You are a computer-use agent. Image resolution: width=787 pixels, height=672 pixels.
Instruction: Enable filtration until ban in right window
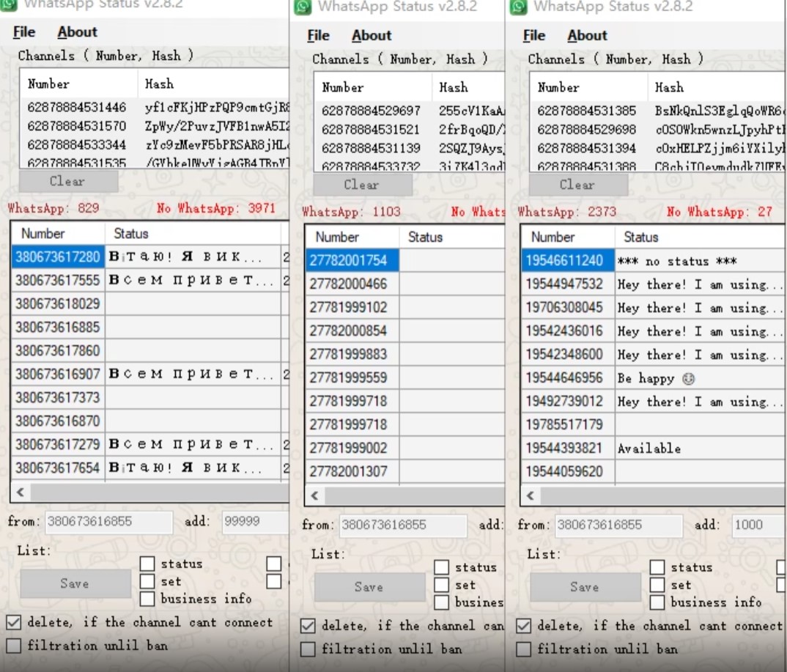(x=523, y=649)
